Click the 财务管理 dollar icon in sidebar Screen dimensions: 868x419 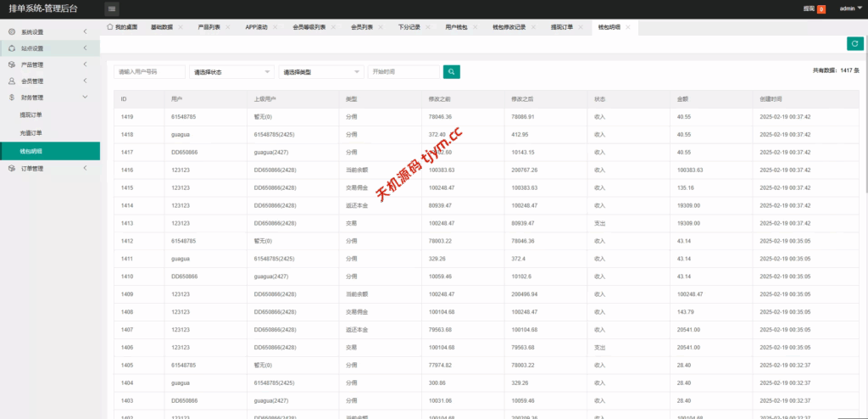12,98
